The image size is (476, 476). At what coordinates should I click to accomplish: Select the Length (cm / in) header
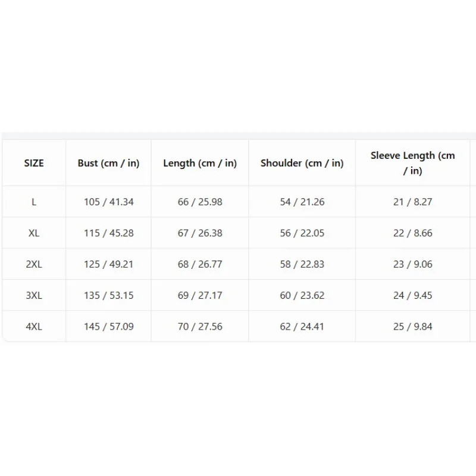coord(200,163)
